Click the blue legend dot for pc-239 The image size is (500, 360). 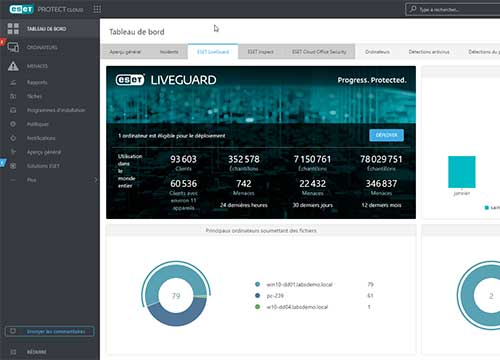click(x=257, y=295)
